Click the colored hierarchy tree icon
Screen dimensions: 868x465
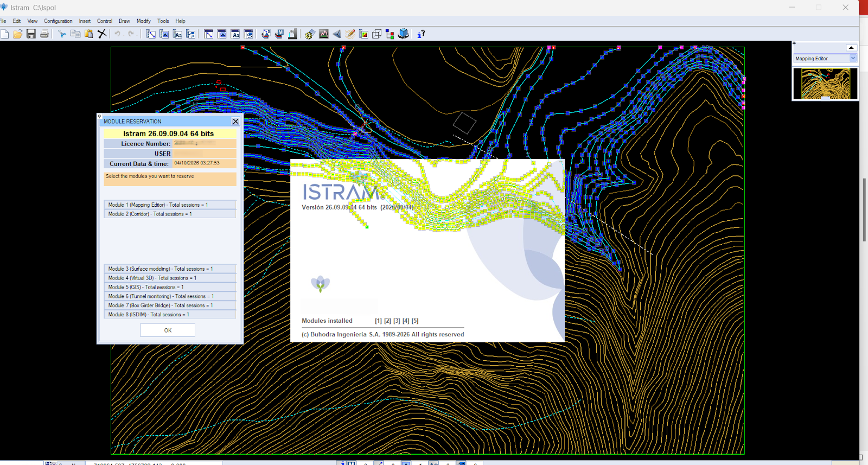tap(390, 34)
